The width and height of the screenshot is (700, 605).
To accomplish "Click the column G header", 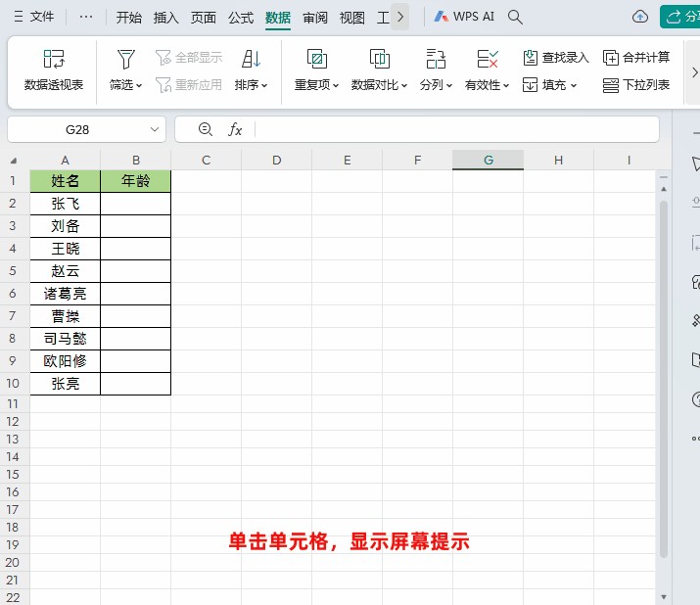I will tap(488, 160).
